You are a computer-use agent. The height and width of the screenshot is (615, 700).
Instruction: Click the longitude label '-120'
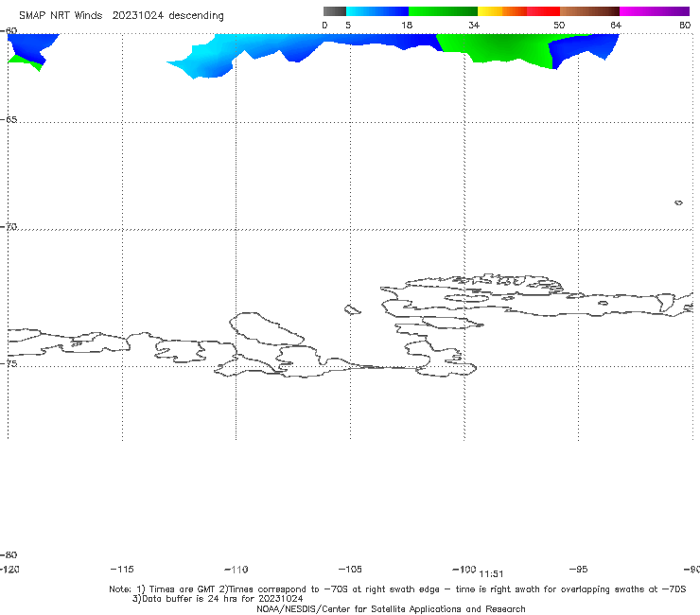coord(9,569)
